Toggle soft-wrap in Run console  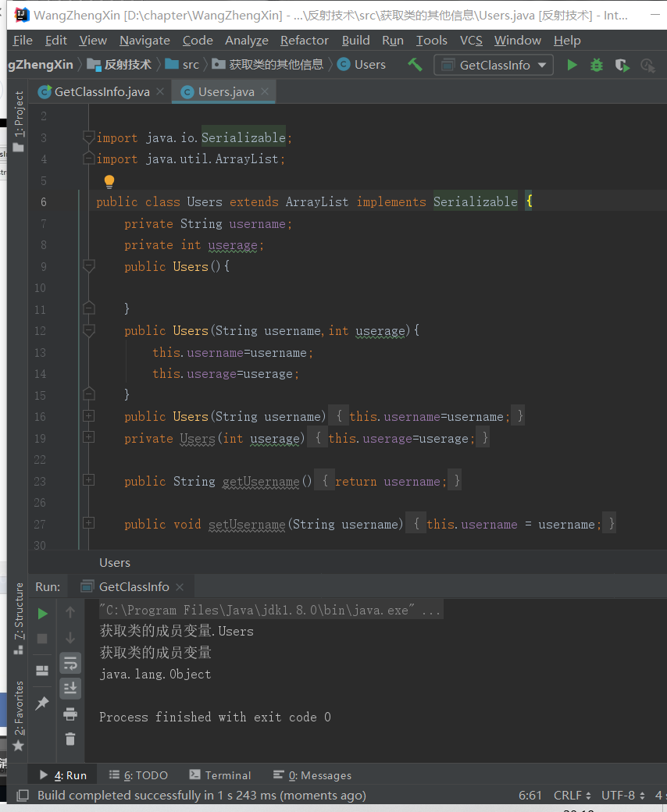(70, 663)
